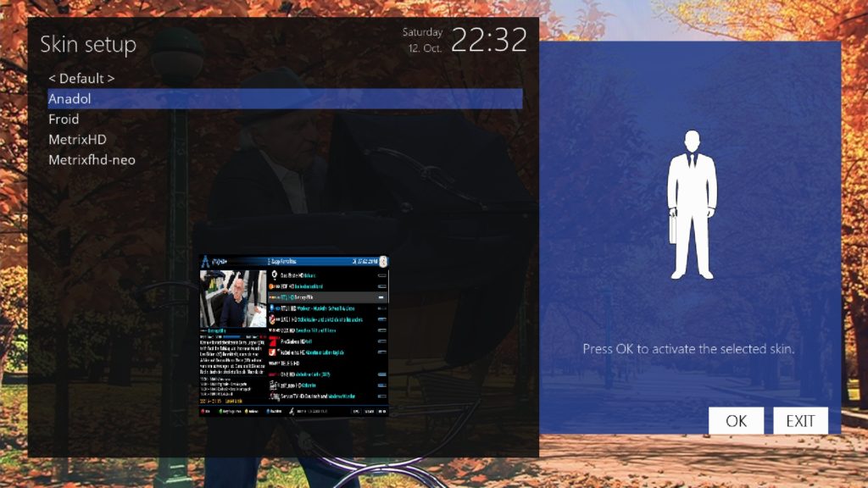Click the ZDF channel logo in preview list

click(x=270, y=286)
